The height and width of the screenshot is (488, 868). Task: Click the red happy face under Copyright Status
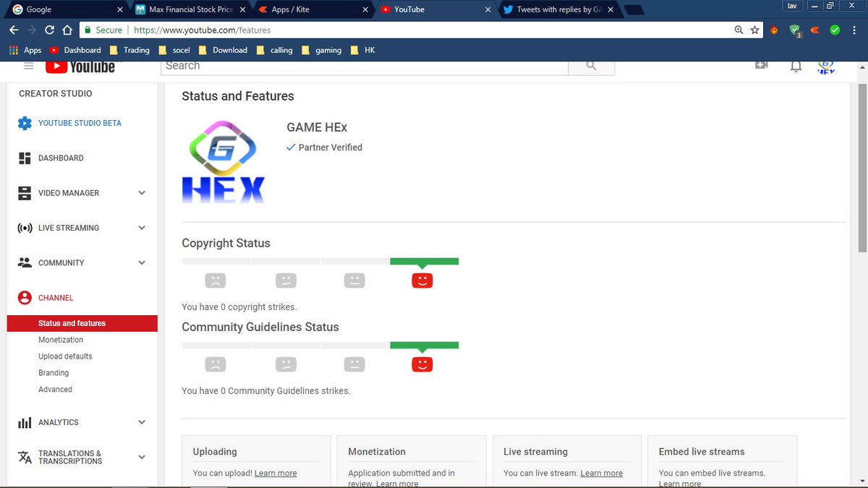point(422,280)
